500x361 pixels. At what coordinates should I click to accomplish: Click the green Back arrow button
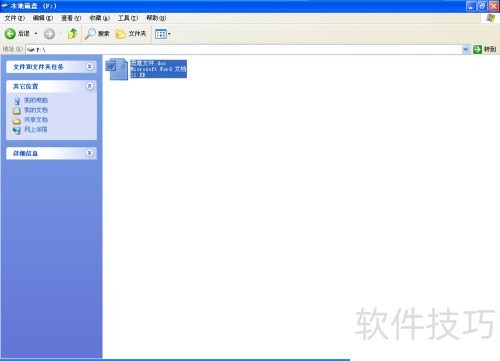pos(10,34)
